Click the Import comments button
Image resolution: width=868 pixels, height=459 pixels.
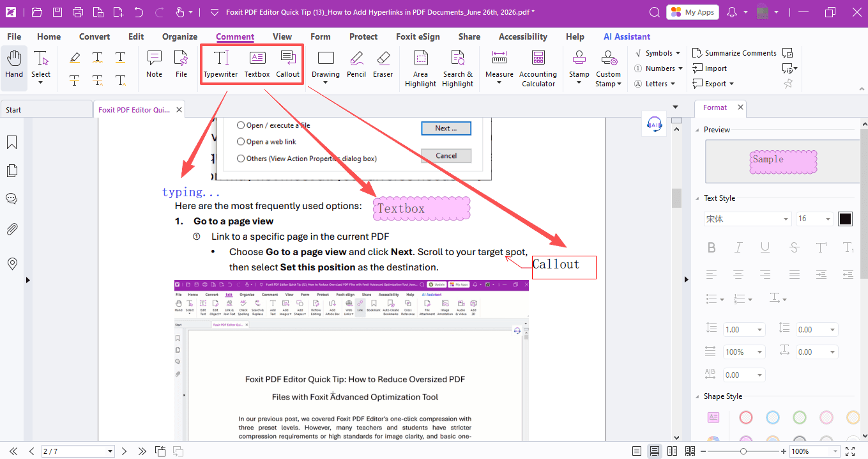click(x=710, y=68)
